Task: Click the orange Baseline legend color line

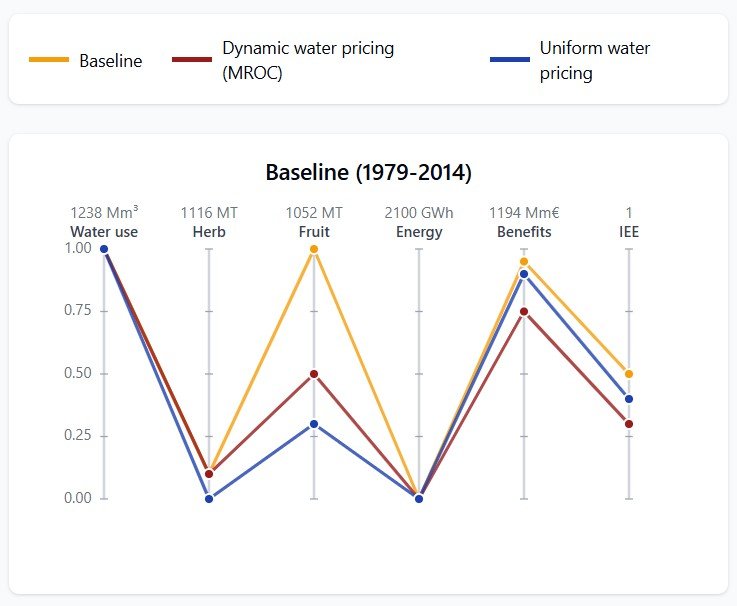Action: point(49,61)
